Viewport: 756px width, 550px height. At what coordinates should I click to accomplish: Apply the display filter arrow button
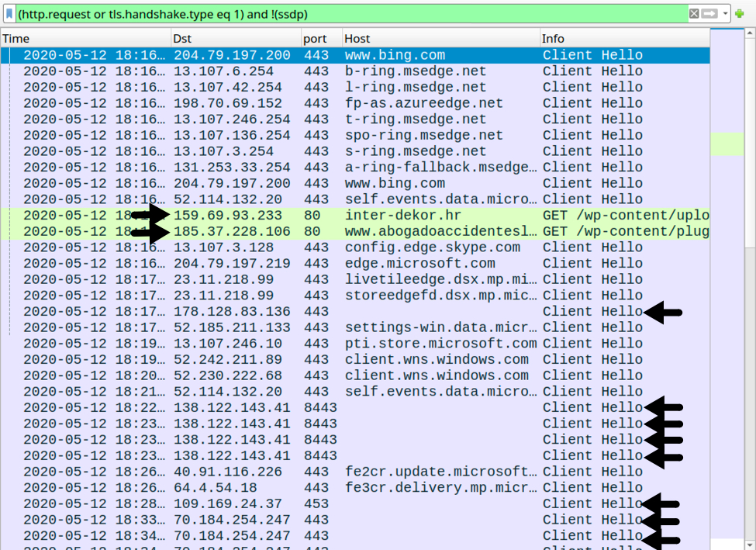tap(709, 13)
